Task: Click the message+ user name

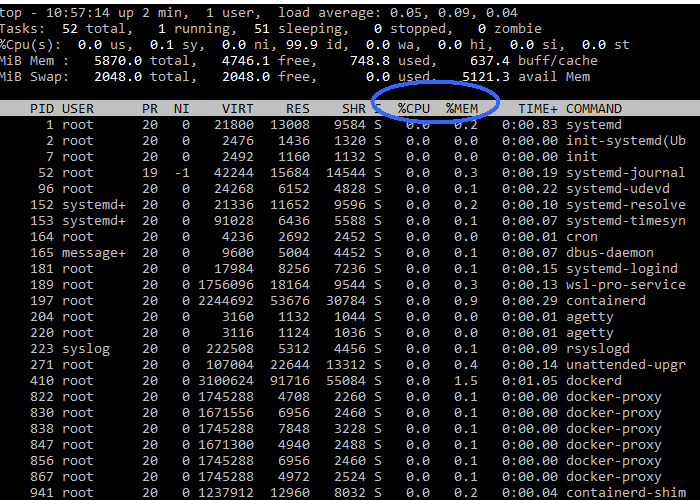Action: click(94, 253)
